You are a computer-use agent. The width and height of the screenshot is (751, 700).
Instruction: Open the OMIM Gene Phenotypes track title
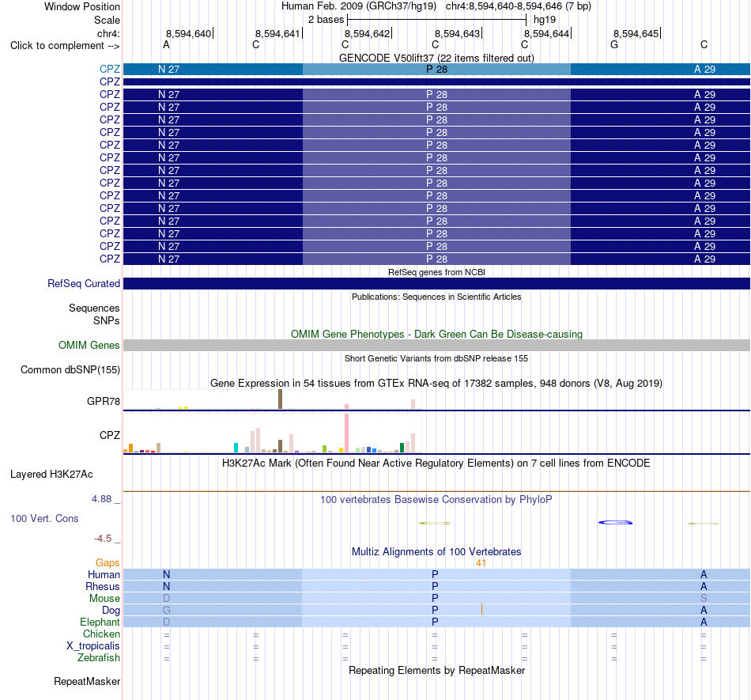pyautogui.click(x=436, y=334)
